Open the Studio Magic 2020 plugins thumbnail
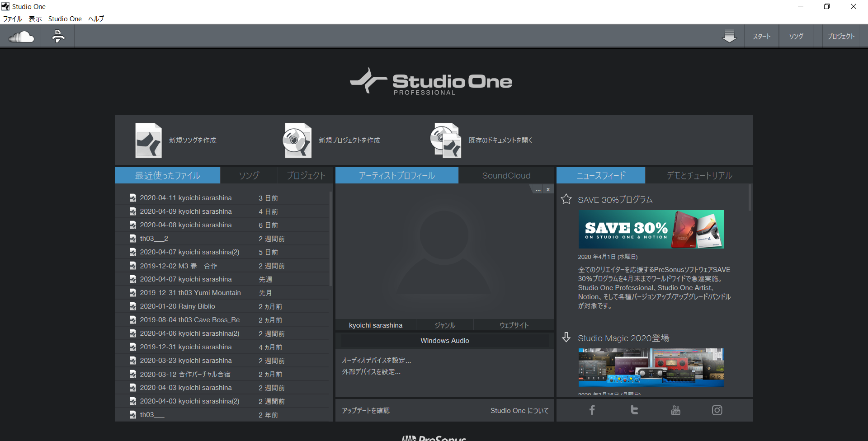The image size is (868, 441). click(651, 367)
